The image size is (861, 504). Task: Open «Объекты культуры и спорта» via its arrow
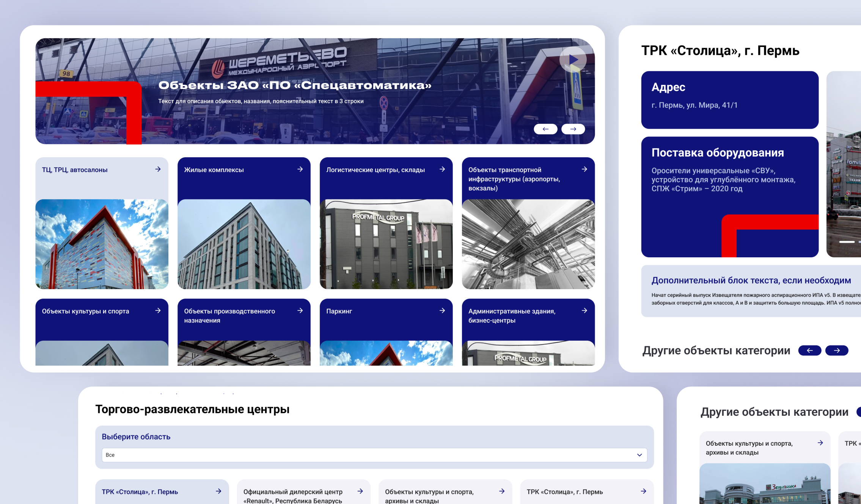pos(158,311)
